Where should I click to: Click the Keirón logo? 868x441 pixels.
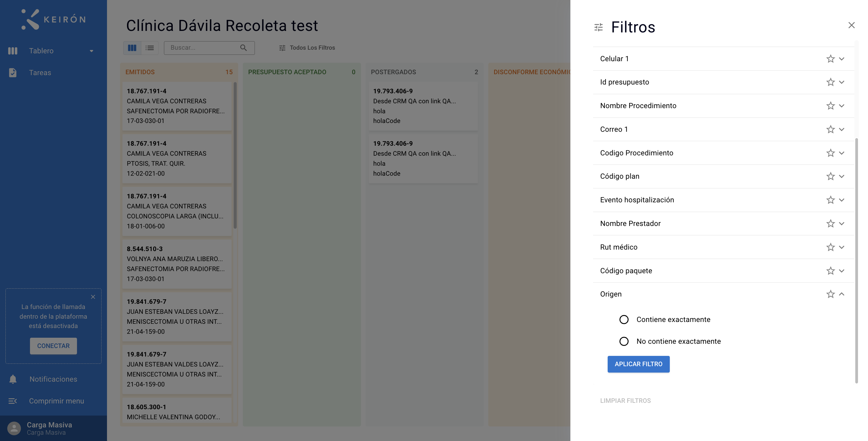click(53, 19)
